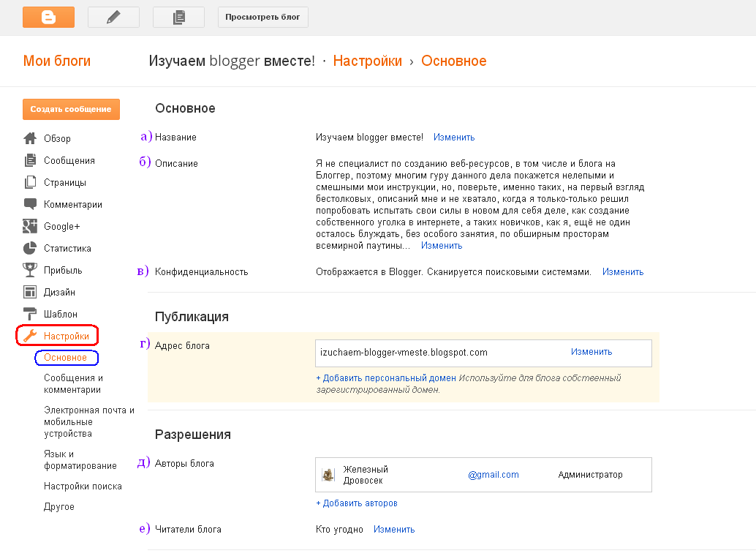Click the Google+ icon in sidebar
The width and height of the screenshot is (756, 556).
pos(30,226)
